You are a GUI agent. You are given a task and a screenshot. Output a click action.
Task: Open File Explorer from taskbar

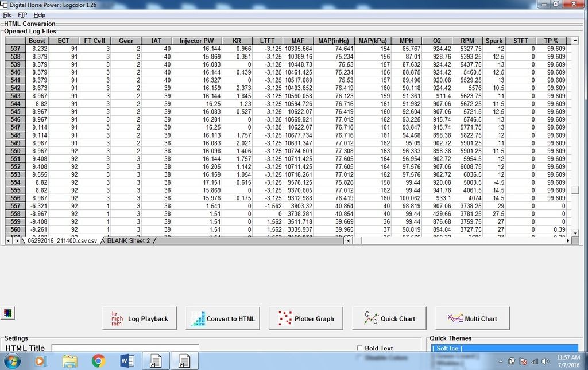[69, 361]
